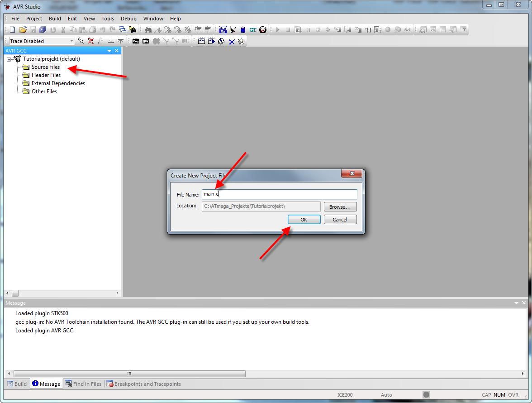Click the Message panel horizontal scrollbar thumb
Viewport: 532px width, 403px height.
pos(129,374)
